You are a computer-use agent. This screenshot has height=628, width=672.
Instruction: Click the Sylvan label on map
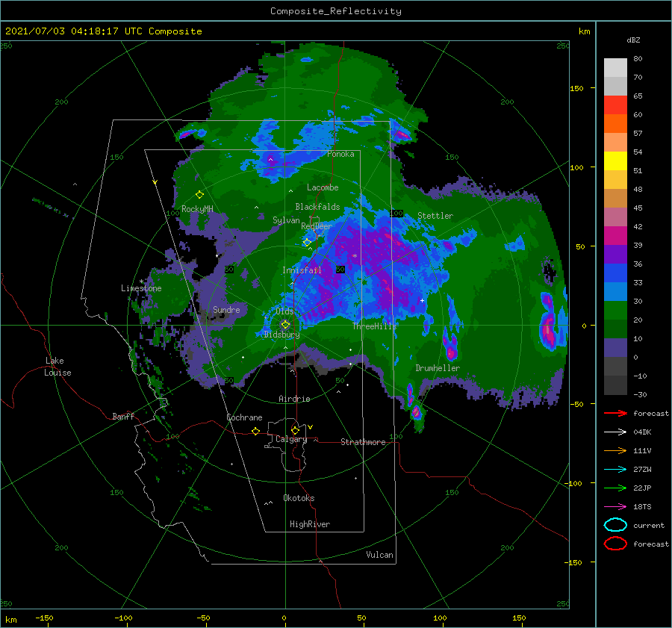tap(286, 220)
